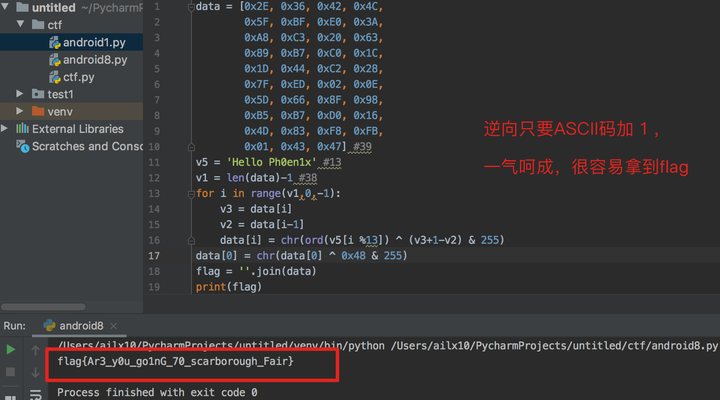This screenshot has height=400, width=720.
Task: Rerun android8 with green play button
Action: coord(11,350)
